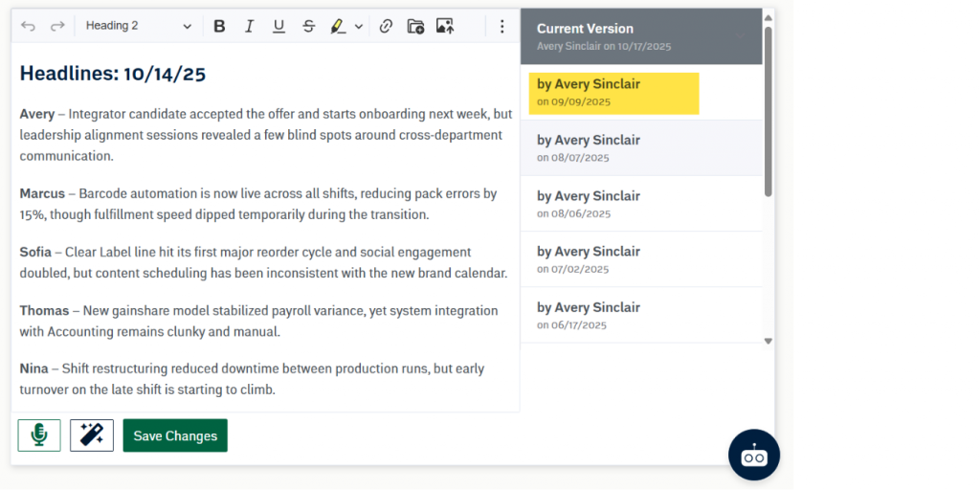Click the redo arrow icon
This screenshot has width=980, height=490.
(57, 26)
